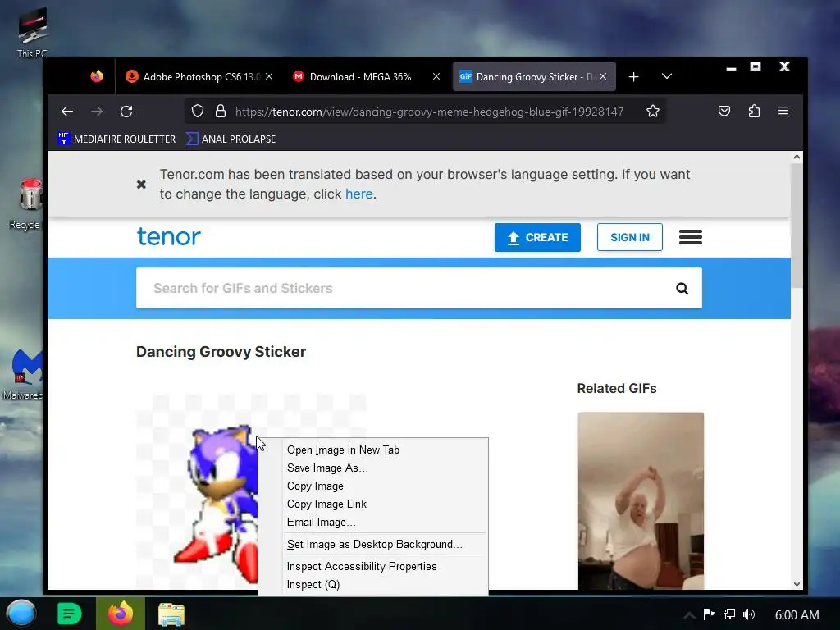Screen dimensions: 840x630
Task: Open Tenor's hamburger menu
Action: pos(691,237)
